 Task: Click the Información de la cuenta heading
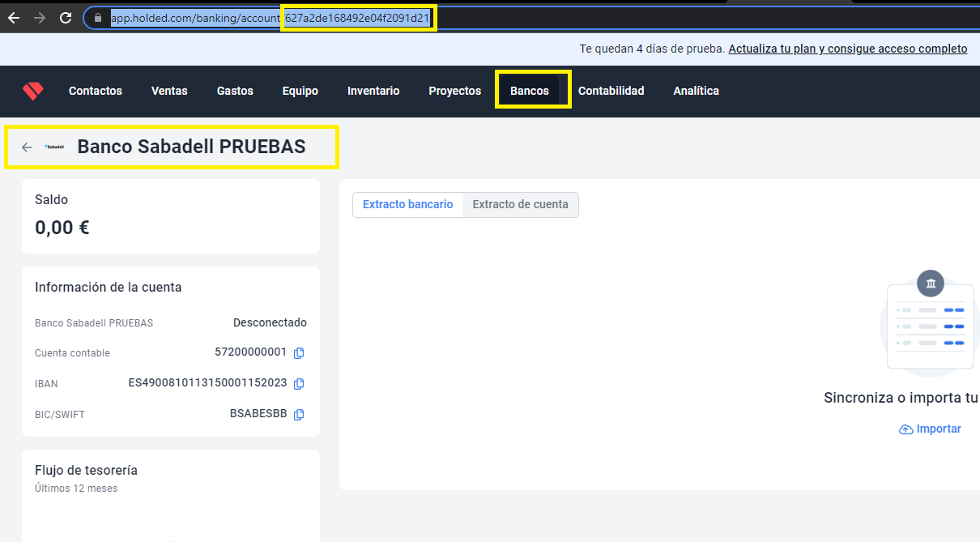pos(109,288)
